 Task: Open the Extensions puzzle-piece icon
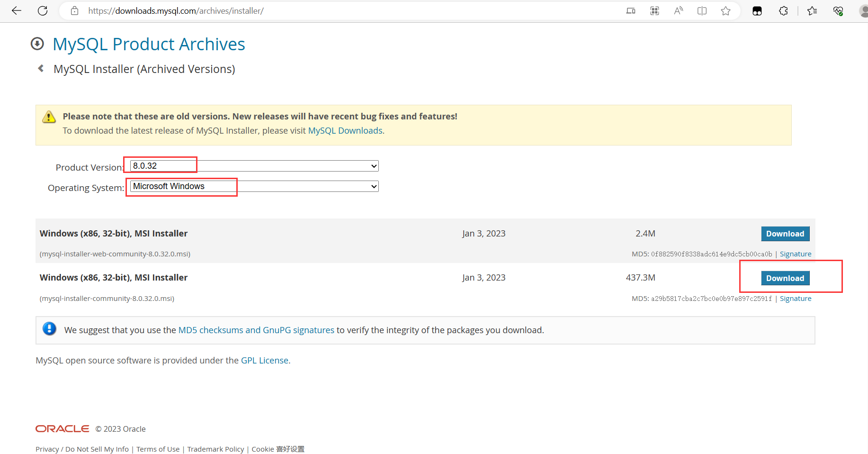pos(783,11)
